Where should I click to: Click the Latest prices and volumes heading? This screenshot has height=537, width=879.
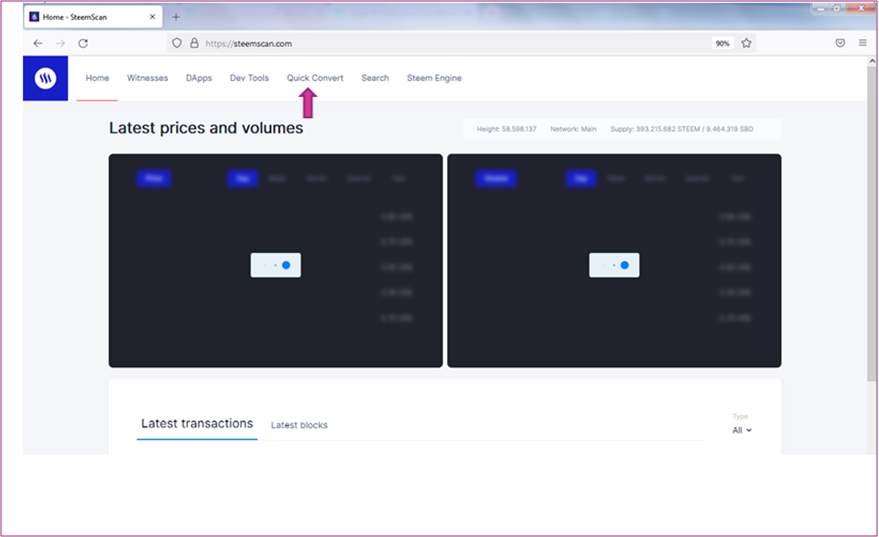click(x=206, y=128)
